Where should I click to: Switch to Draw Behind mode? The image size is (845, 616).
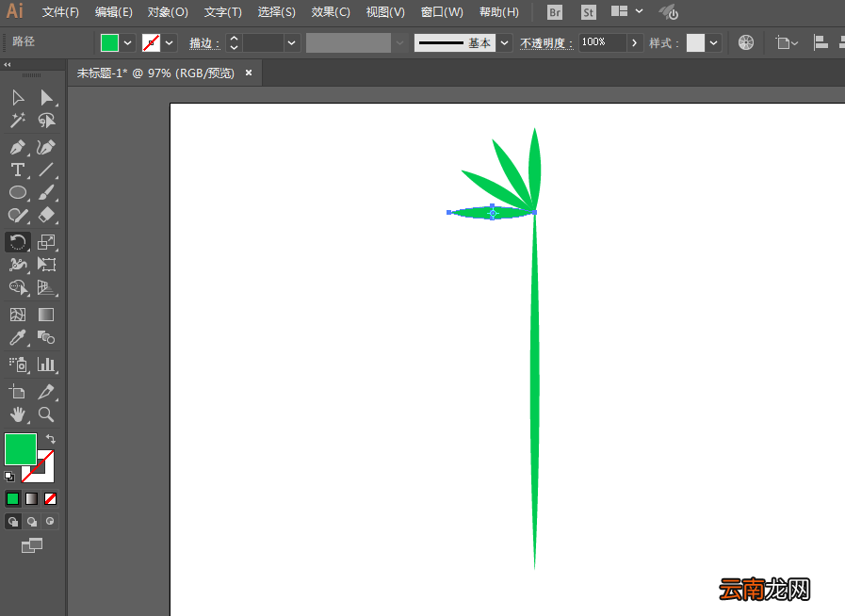point(32,521)
